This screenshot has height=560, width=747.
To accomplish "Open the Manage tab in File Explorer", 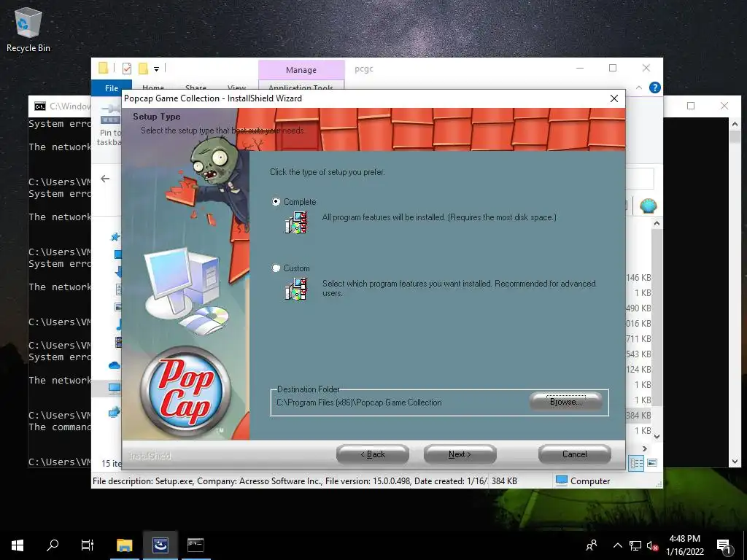I will coord(301,70).
